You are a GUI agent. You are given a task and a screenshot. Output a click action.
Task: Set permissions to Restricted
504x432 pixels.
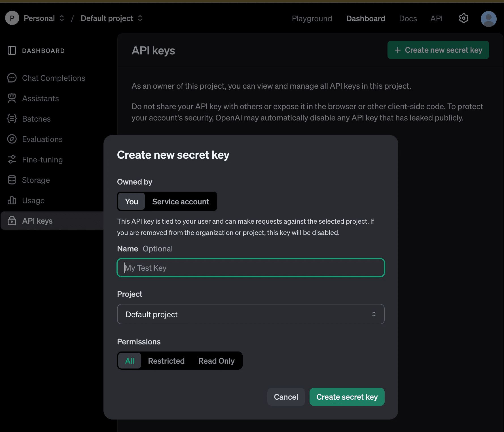(x=166, y=361)
